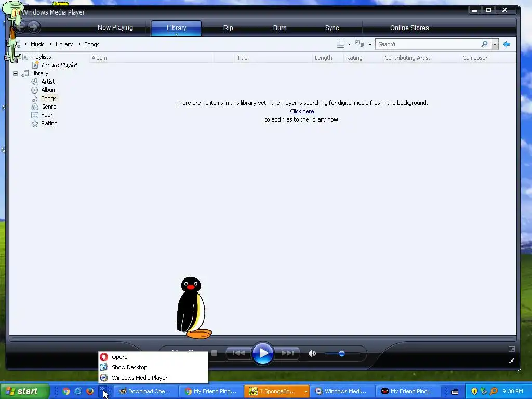Open the Windows Media Player taskbar button

[342, 391]
